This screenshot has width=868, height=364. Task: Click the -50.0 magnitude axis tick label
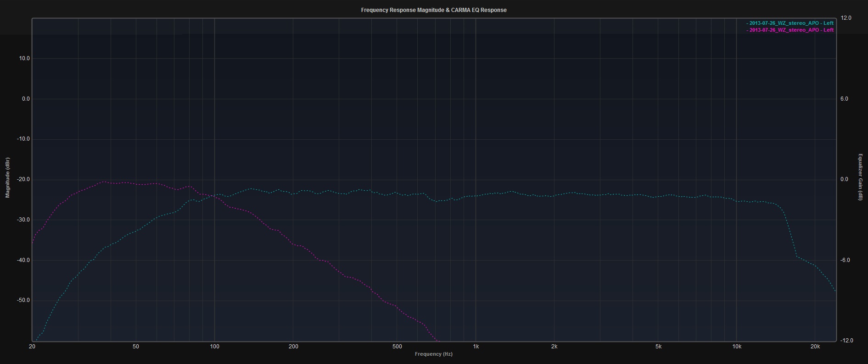pos(22,301)
